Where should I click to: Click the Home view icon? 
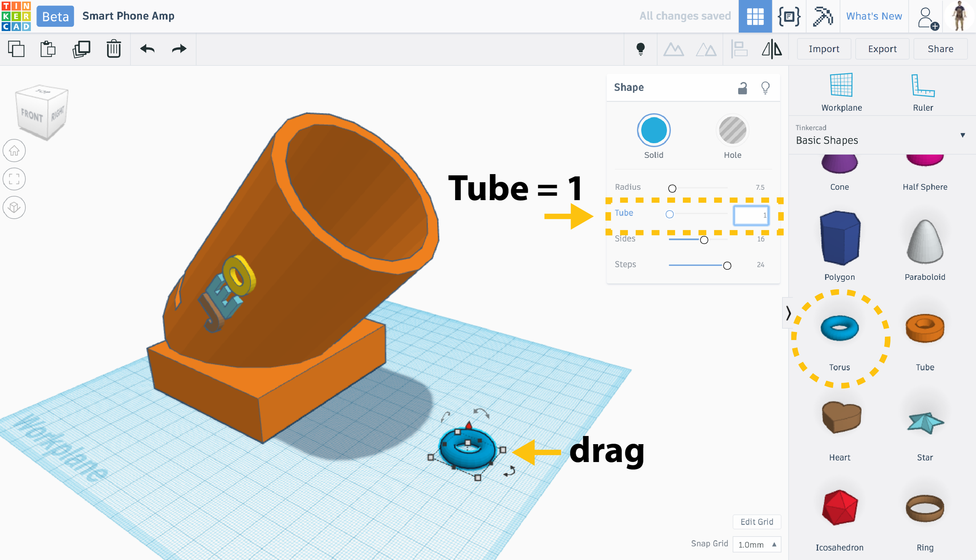click(x=14, y=151)
